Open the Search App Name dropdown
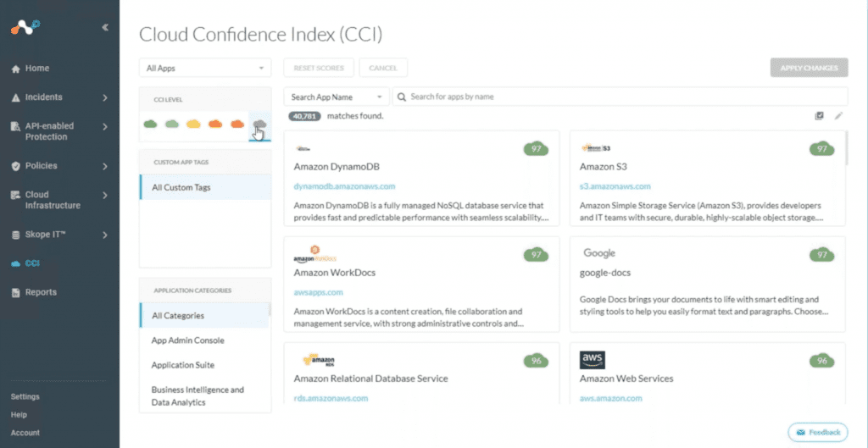The width and height of the screenshot is (868, 448). (x=337, y=97)
